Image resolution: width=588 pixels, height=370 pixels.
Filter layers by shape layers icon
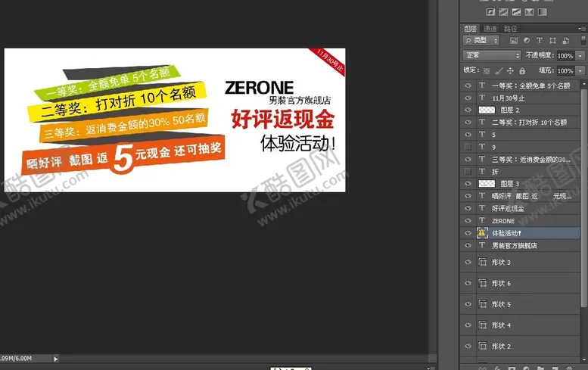click(552, 41)
